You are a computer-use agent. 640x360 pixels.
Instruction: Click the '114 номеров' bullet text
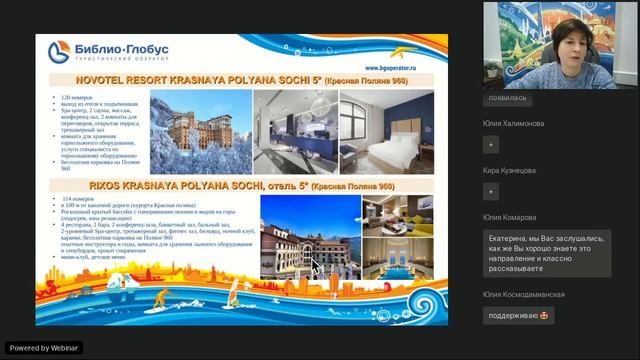pos(78,199)
